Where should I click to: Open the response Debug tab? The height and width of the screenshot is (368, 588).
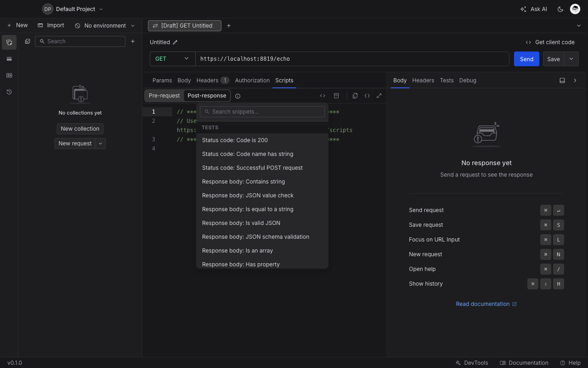click(x=468, y=80)
